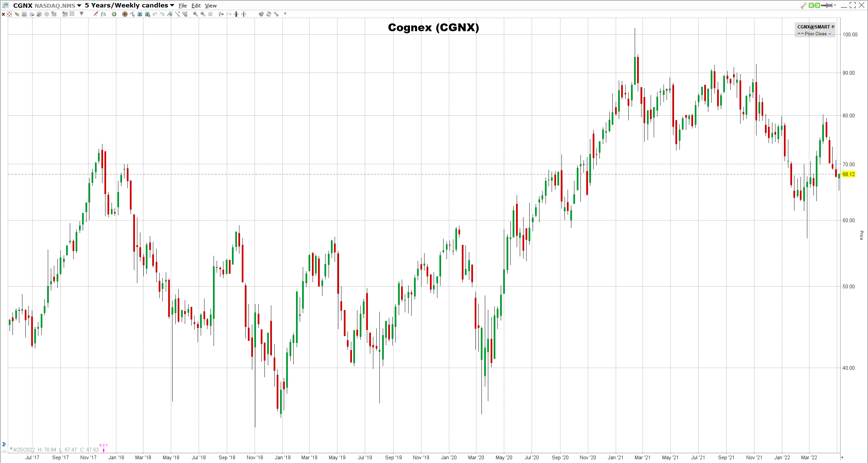Image resolution: width=868 pixels, height=463 pixels.
Task: Click the chart application icon in title bar
Action: point(5,5)
